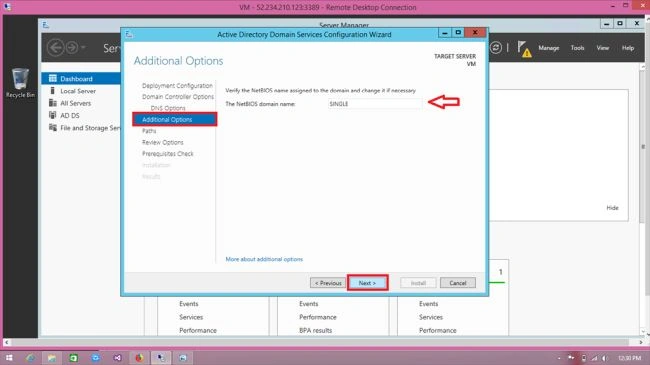Click Server Manager back navigation arrow
The height and width of the screenshot is (365, 650).
pos(56,48)
